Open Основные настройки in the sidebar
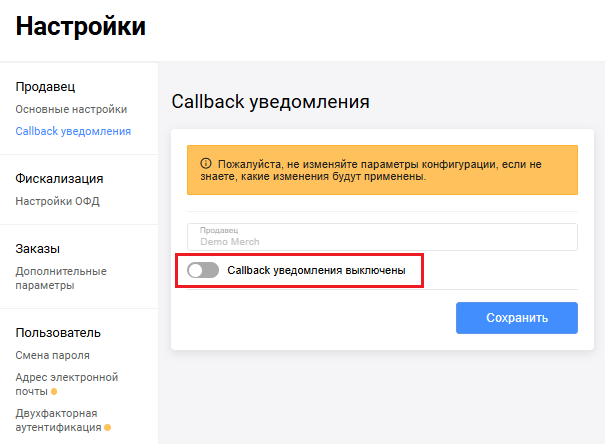The height and width of the screenshot is (444, 605). (x=71, y=109)
